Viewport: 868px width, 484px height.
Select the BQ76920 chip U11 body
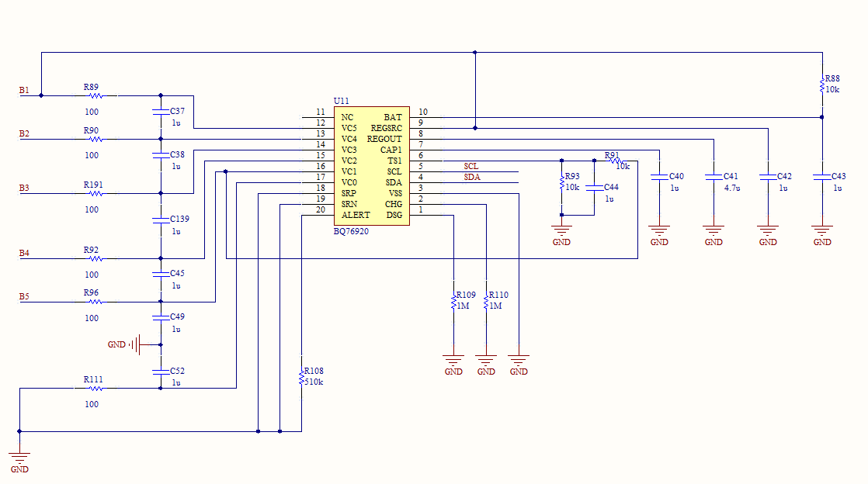(371, 166)
